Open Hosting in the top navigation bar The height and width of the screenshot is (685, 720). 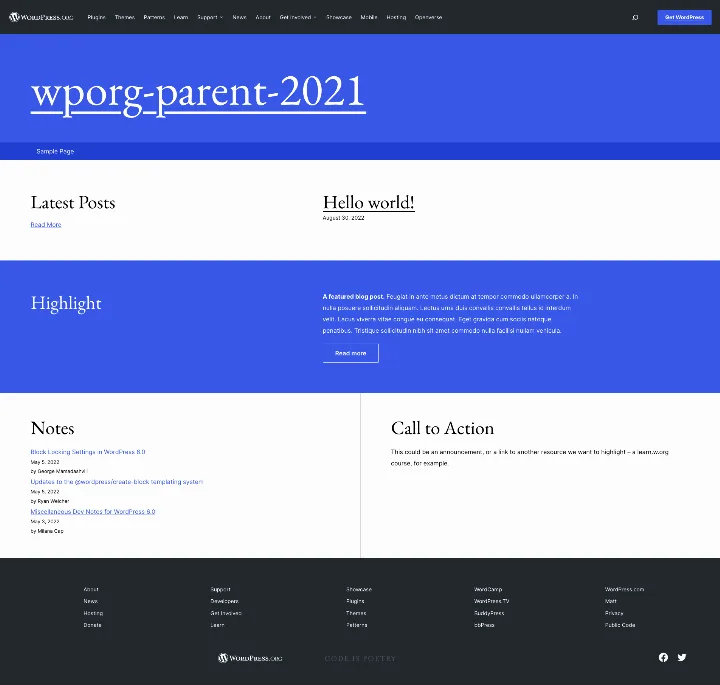tap(396, 17)
